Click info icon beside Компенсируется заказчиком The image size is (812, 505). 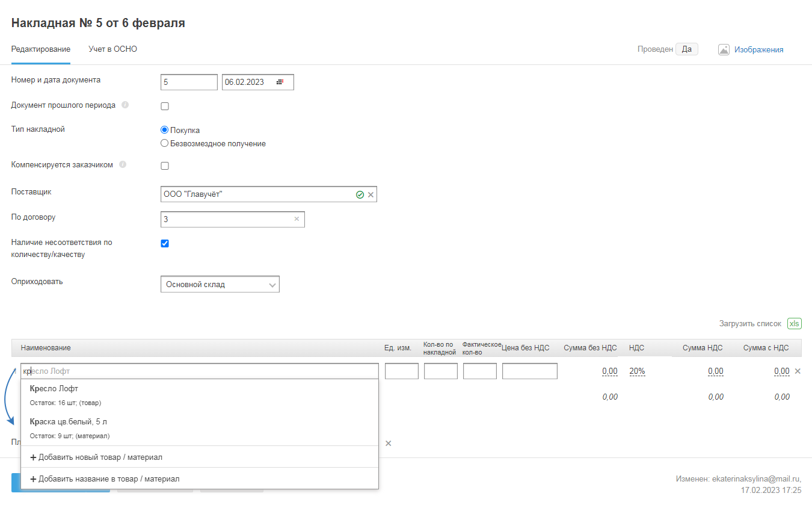[123, 164]
